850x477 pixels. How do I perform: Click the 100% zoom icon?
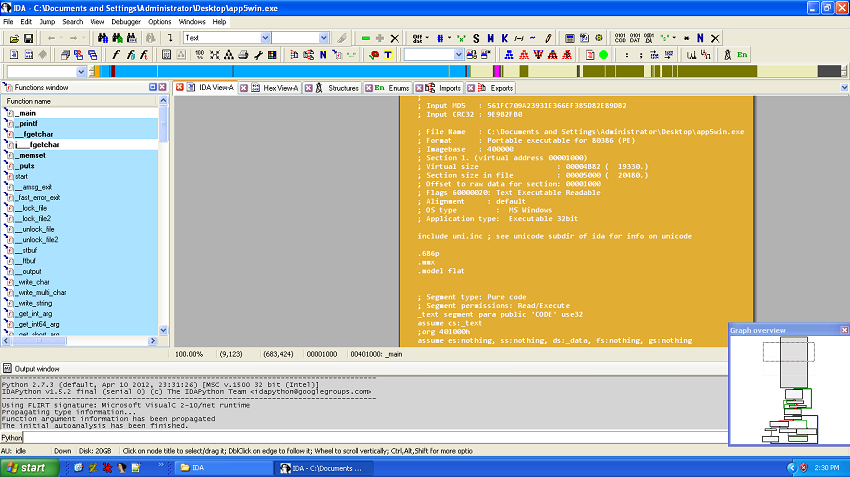(x=200, y=55)
